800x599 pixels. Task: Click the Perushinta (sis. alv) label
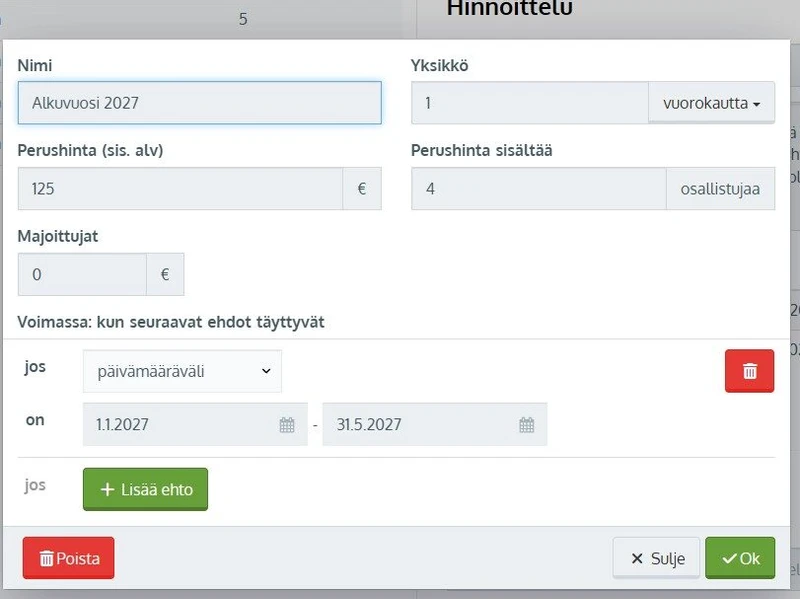point(90,151)
